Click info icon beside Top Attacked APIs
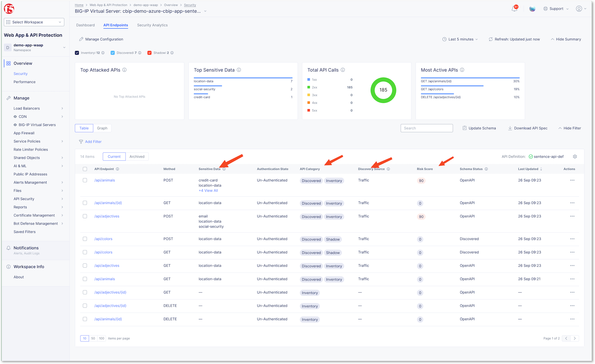 (124, 70)
